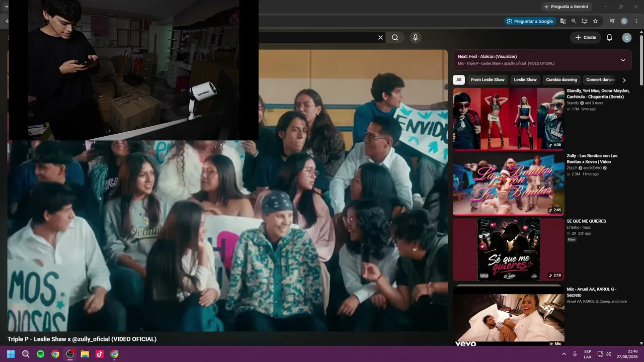Click the system tray microphone icon
The height and width of the screenshot is (362, 644).
click(x=575, y=354)
